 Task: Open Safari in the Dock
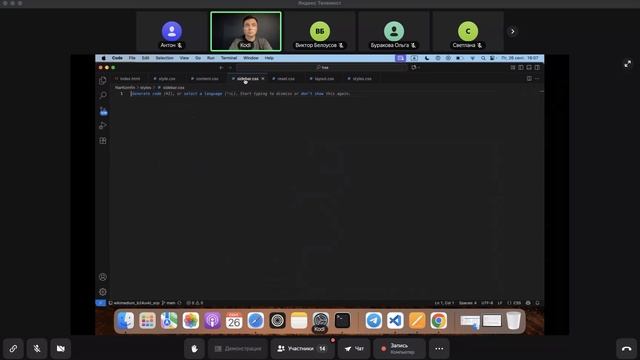[256, 320]
